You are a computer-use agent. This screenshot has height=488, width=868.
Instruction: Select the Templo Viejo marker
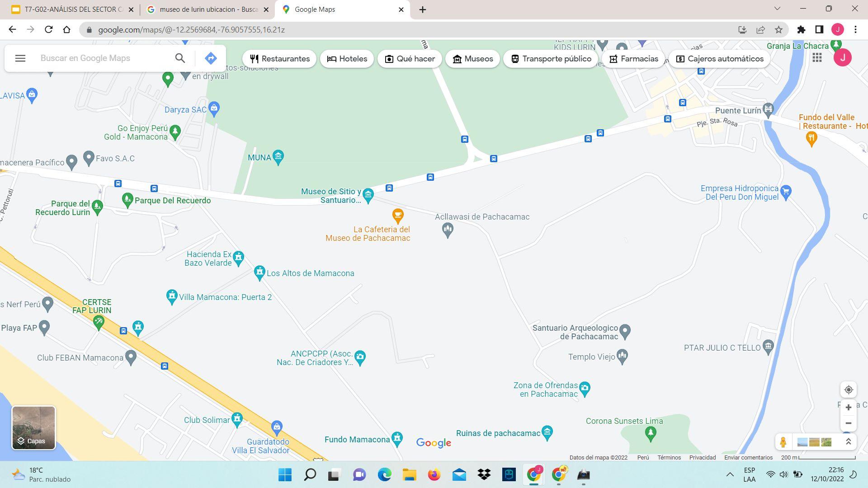pos(622,357)
